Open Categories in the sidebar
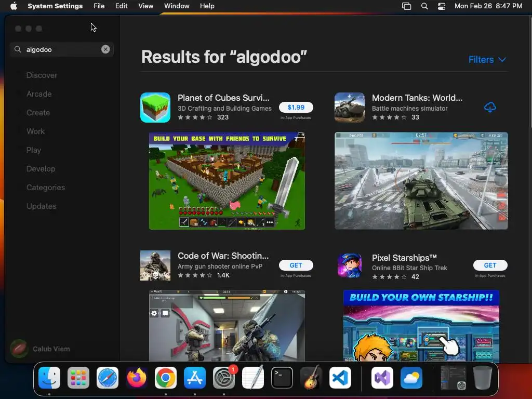The width and height of the screenshot is (532, 399). click(46, 187)
